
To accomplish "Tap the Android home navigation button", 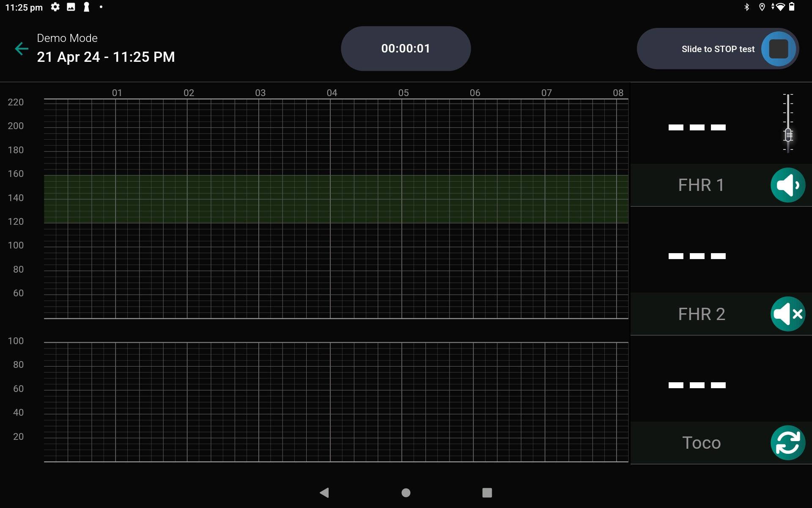I will (x=406, y=492).
